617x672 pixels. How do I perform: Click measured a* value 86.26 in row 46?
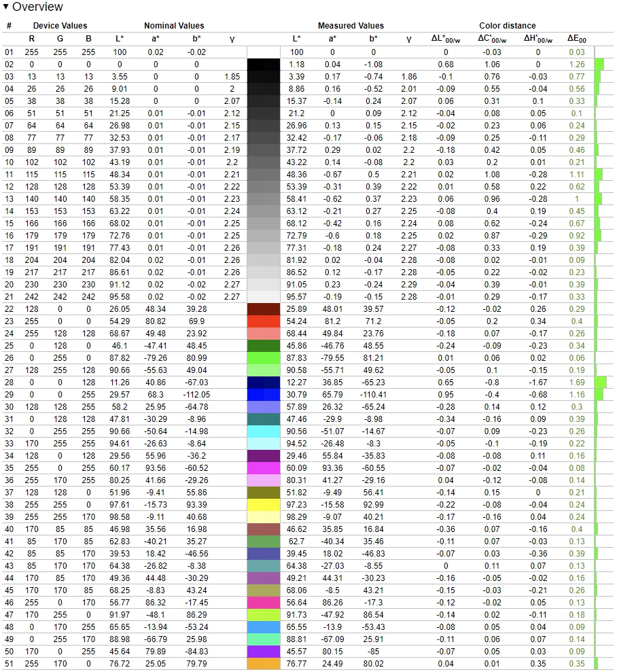332,603
